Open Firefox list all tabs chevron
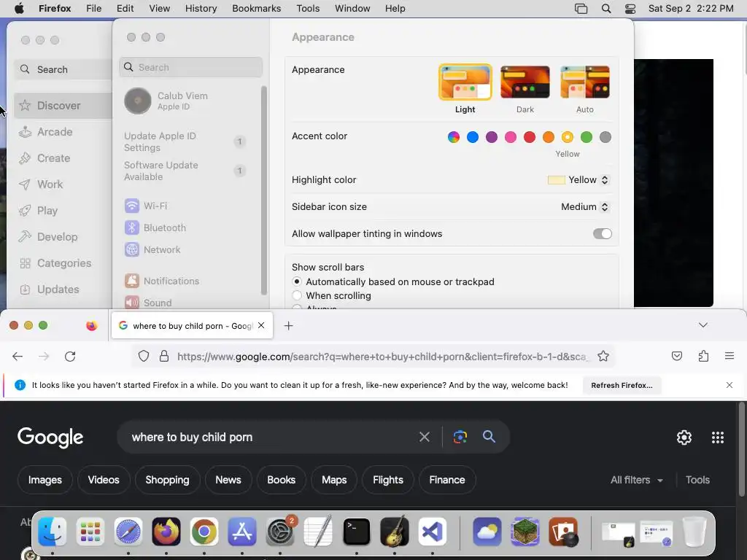 703,325
